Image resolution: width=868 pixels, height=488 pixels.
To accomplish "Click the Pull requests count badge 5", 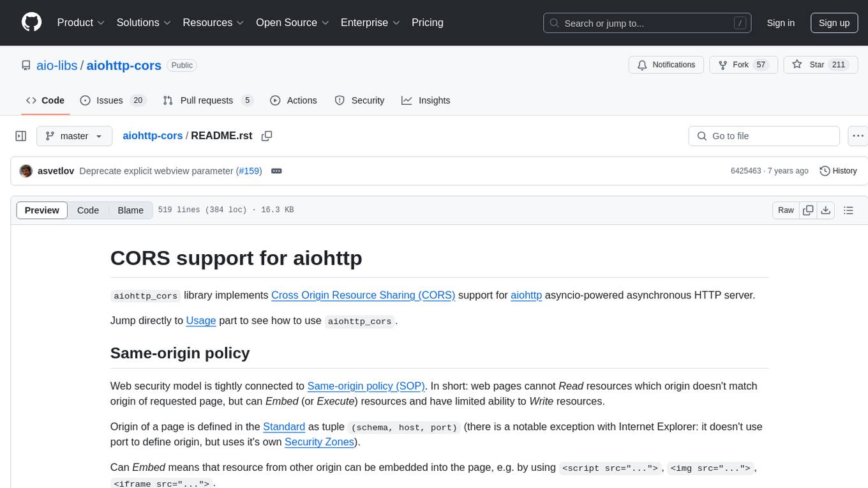I will tap(247, 100).
